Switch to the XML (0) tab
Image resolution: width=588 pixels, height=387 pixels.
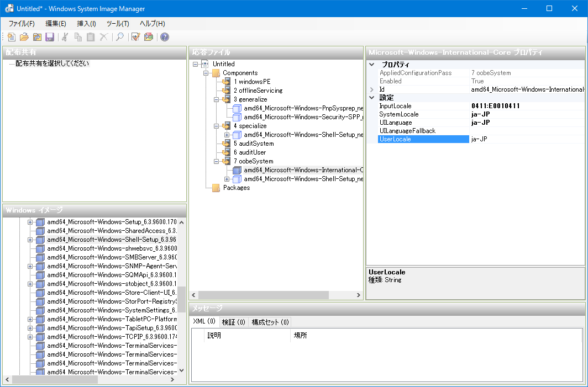[x=204, y=321]
